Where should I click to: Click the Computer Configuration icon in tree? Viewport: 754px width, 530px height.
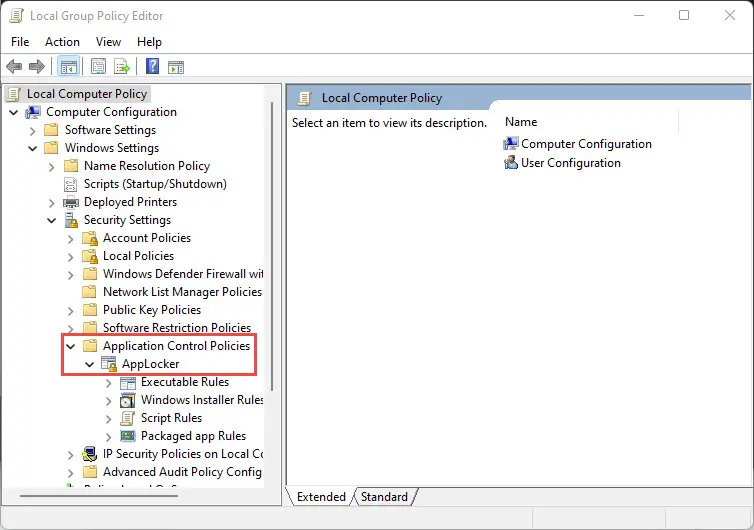pos(33,112)
